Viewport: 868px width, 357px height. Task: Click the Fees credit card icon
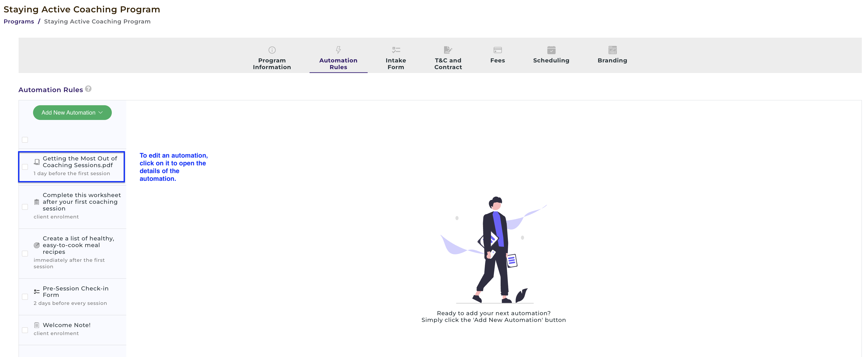pyautogui.click(x=497, y=50)
